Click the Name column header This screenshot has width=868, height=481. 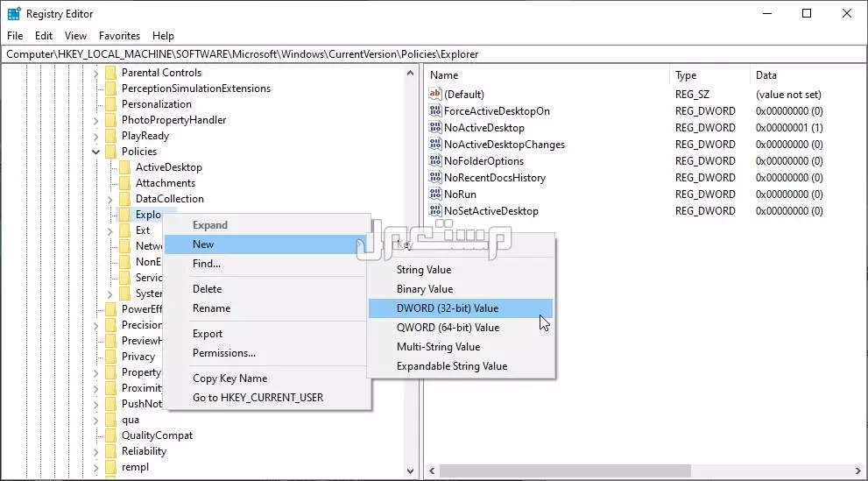tap(547, 75)
